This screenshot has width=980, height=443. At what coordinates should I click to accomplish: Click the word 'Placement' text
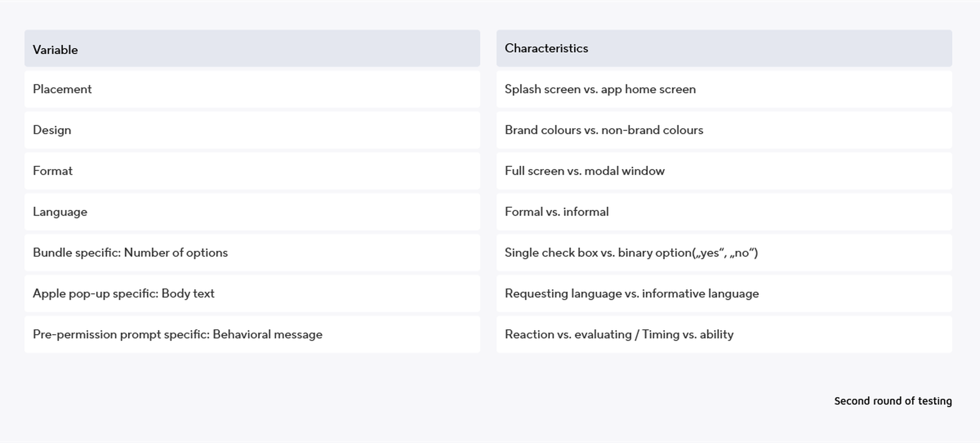click(62, 89)
